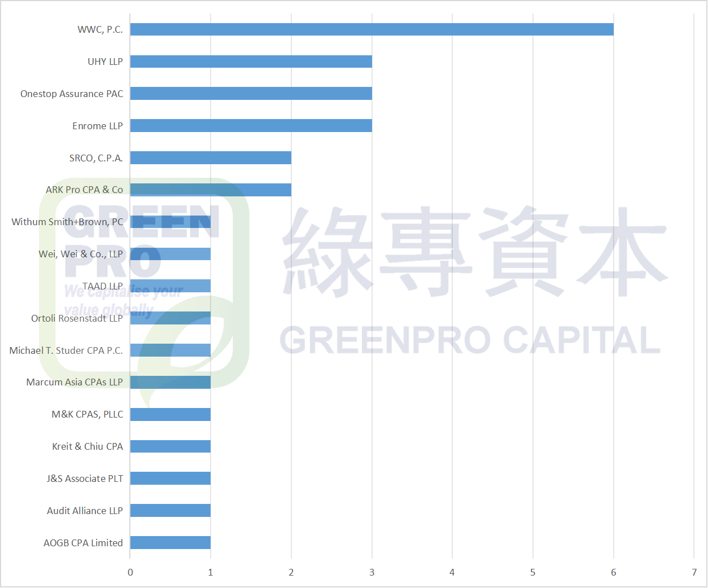
Task: Click the J&S Associate PLT label
Action: pyautogui.click(x=85, y=478)
